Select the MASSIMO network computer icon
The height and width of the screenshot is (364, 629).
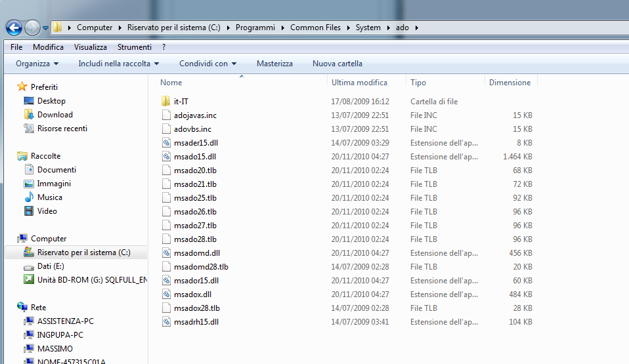pyautogui.click(x=29, y=348)
